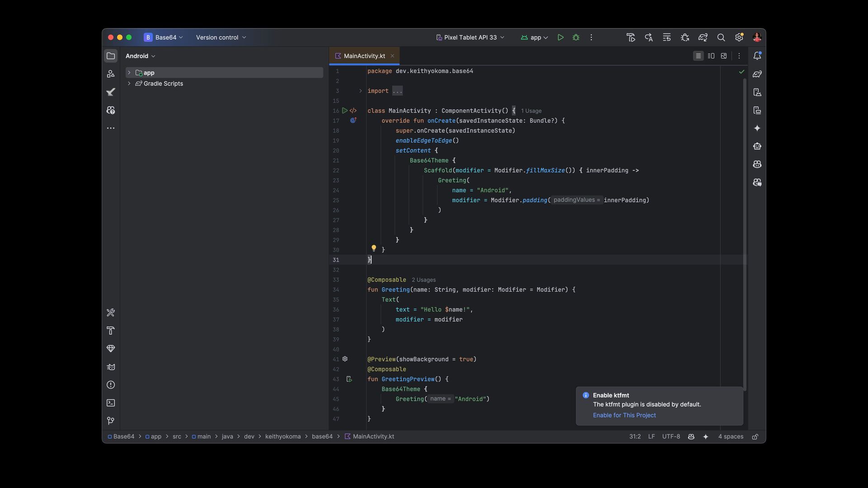
Task: Click the 1 Usage inlay hint
Action: click(531, 111)
